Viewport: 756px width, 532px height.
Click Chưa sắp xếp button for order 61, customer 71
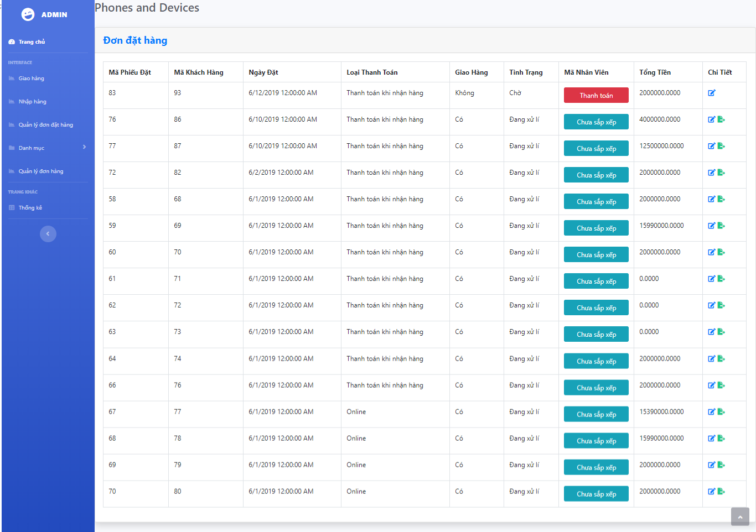click(x=596, y=281)
